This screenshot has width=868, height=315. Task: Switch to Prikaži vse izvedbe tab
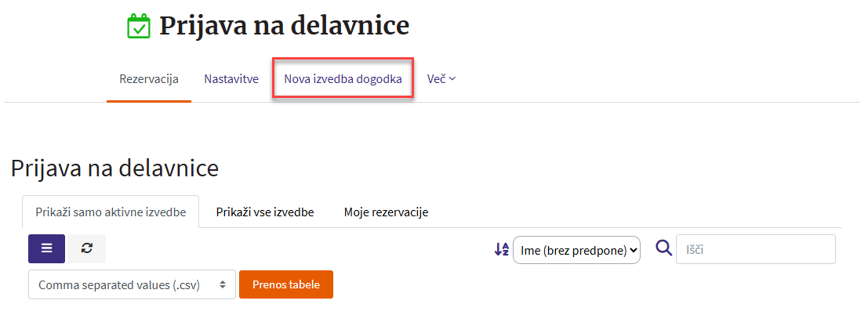point(265,212)
